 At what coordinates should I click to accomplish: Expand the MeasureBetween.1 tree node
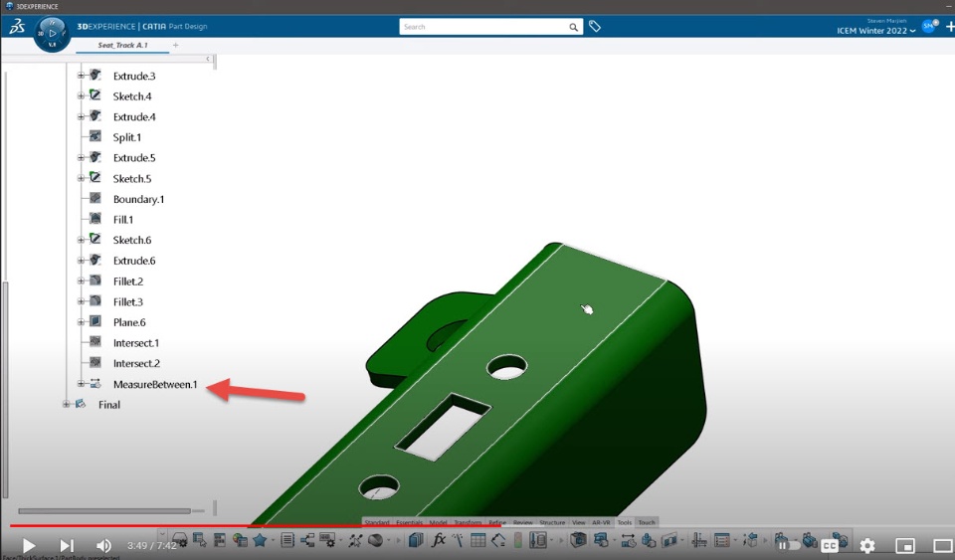81,384
